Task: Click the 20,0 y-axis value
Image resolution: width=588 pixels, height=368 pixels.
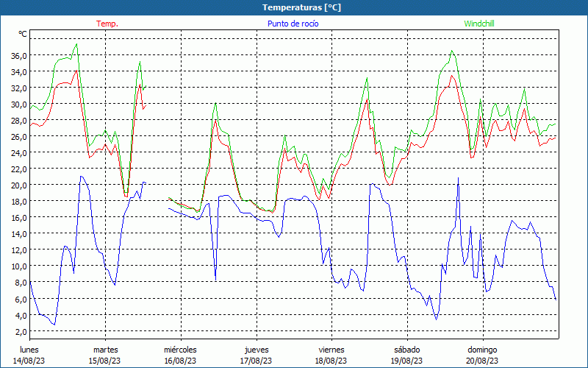Action: (x=20, y=185)
